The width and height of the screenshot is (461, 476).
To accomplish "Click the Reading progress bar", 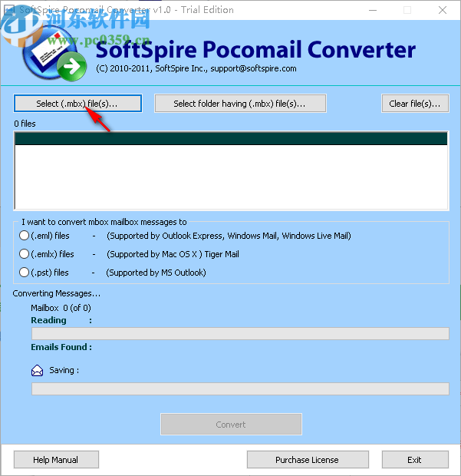I will tap(240, 333).
